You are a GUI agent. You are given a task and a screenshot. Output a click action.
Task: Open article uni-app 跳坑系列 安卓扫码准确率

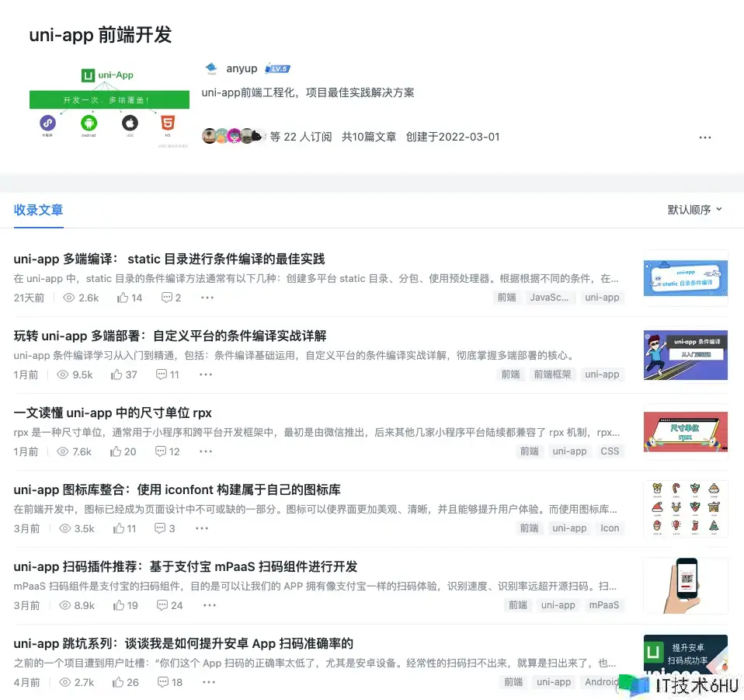coord(183,643)
